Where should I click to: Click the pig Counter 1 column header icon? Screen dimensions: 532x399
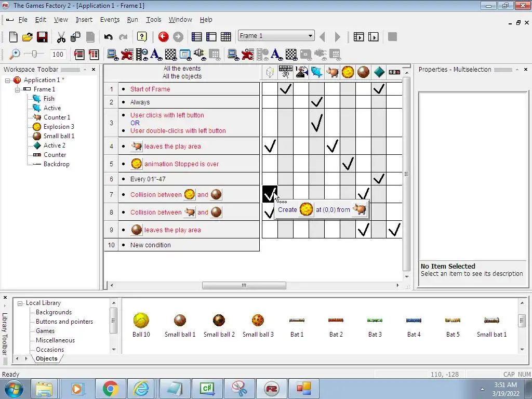click(x=332, y=72)
